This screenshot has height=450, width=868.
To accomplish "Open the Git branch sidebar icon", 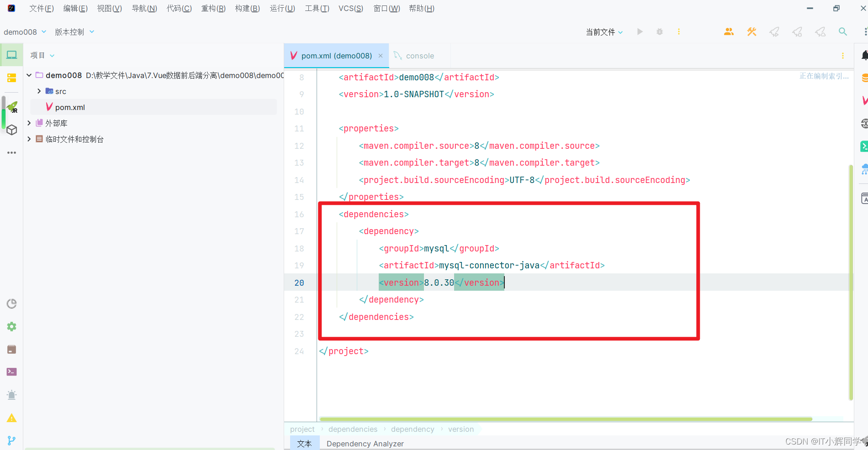I will pos(12,440).
